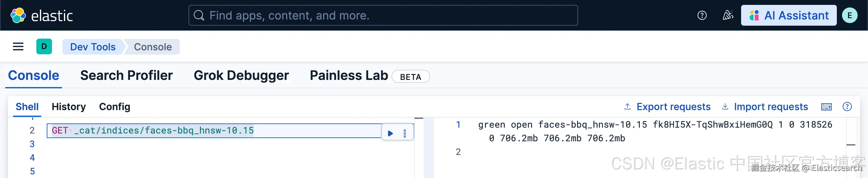Show keyboard shortcuts icon
The image size is (868, 178).
pos(826,107)
